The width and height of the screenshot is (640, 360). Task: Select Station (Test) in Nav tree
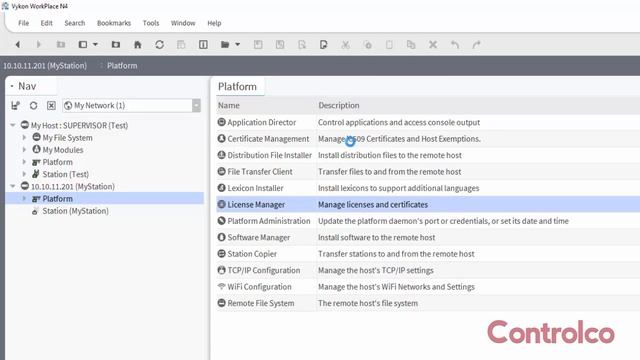(66, 174)
